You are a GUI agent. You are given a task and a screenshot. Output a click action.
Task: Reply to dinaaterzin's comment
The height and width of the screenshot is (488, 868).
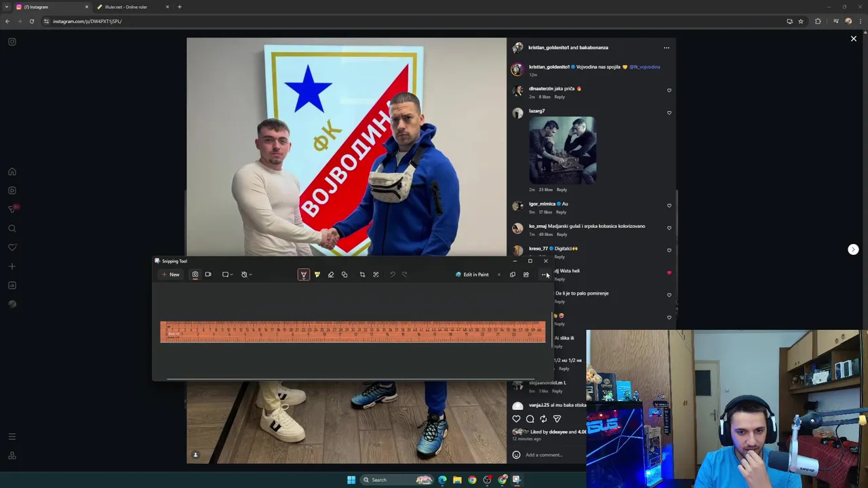559,97
